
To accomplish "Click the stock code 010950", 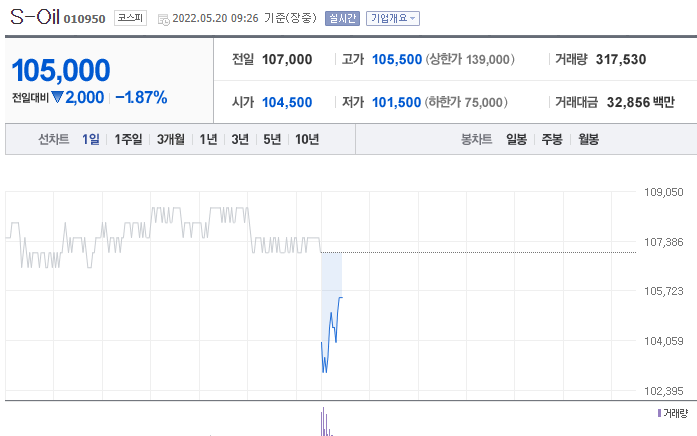I will [84, 19].
